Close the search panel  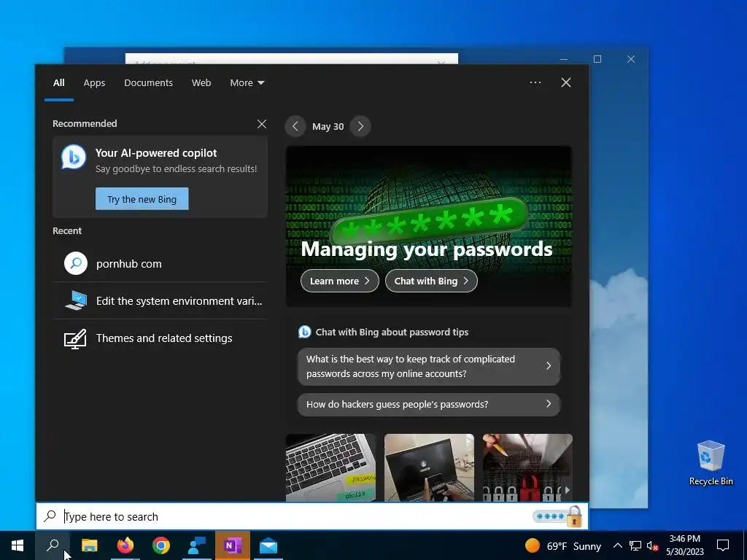point(566,82)
